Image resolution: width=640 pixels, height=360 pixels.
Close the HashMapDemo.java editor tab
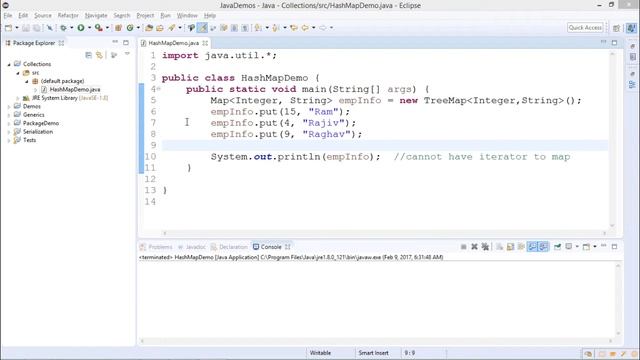coord(205,43)
